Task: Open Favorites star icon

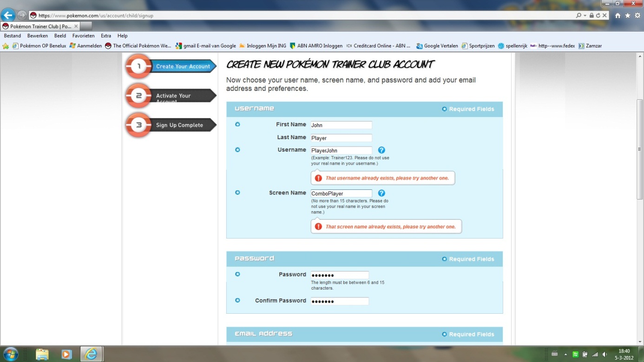Action: pyautogui.click(x=628, y=15)
